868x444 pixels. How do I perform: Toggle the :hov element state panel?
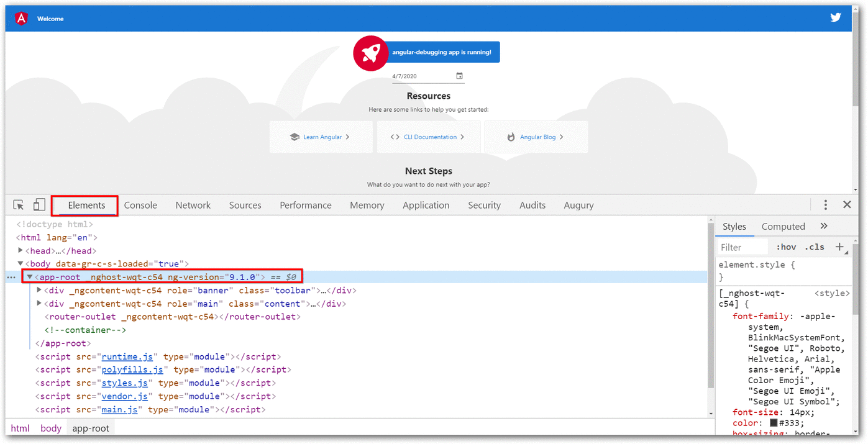tap(786, 247)
